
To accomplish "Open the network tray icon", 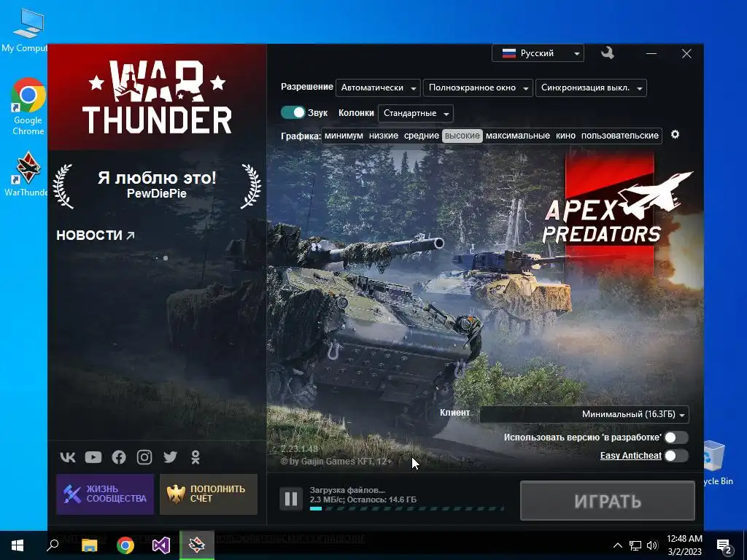I will click(635, 545).
